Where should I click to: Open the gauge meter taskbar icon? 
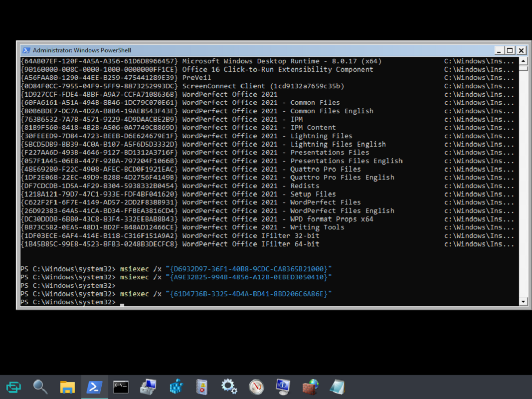pos(256,387)
